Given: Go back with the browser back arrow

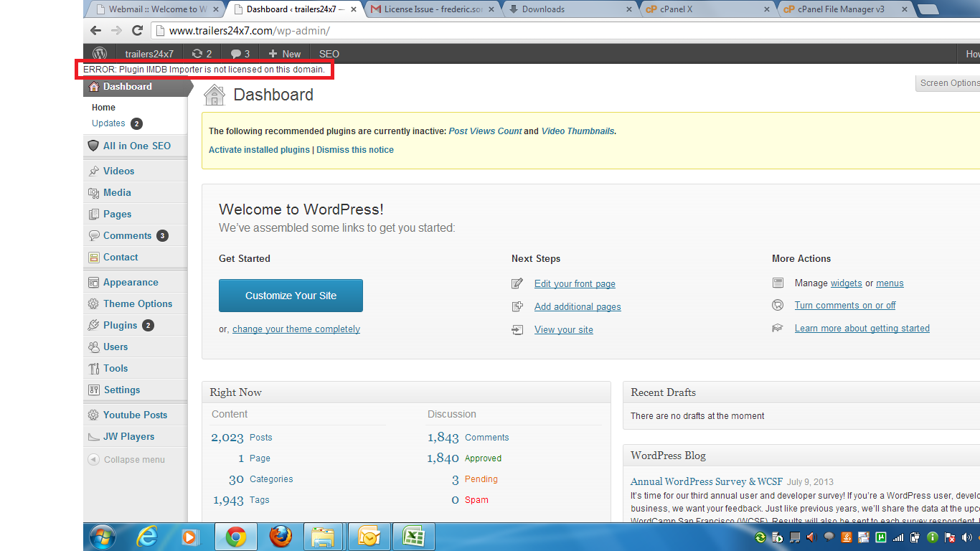Looking at the screenshot, I should 95,31.
